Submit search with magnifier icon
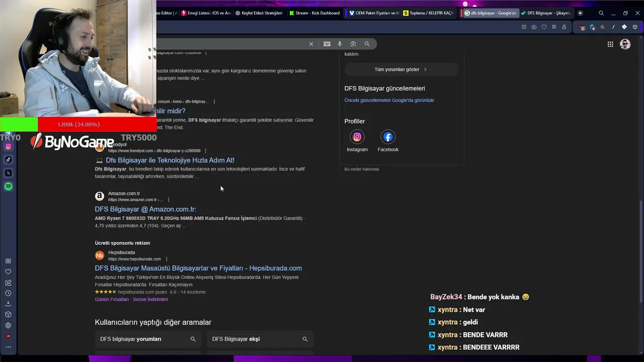 pyautogui.click(x=367, y=44)
